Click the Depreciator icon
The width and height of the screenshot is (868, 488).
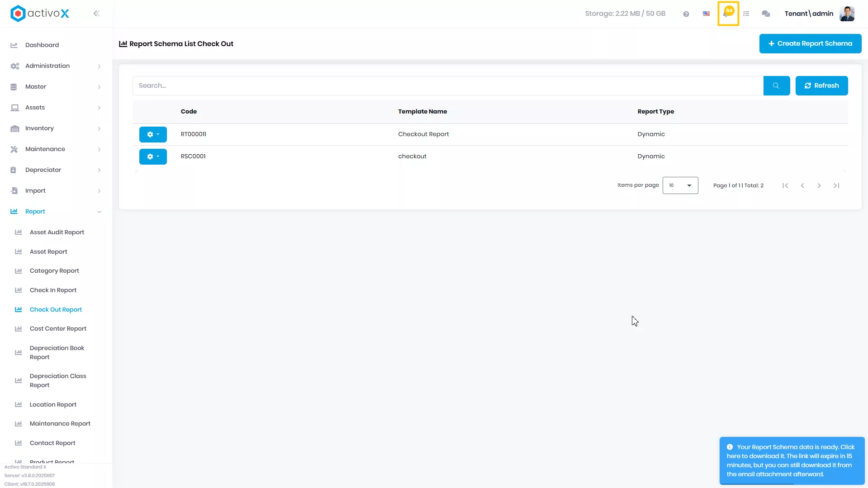pos(13,170)
